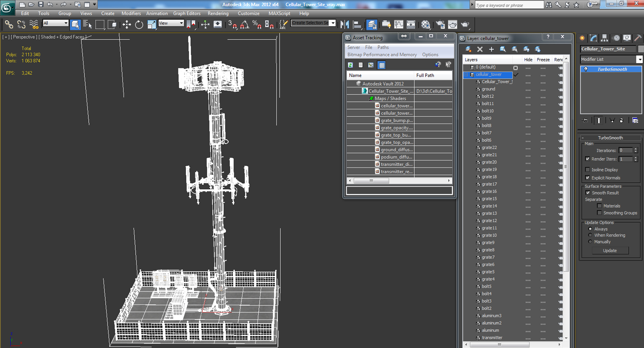The height and width of the screenshot is (348, 644).
Task: Click the Mirror tool icon
Action: pos(345,24)
